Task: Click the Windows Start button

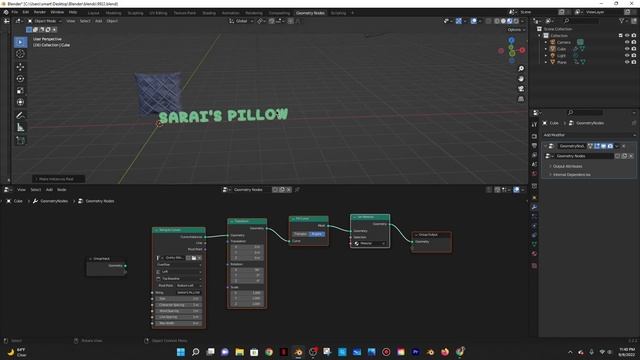Action: coord(181,352)
